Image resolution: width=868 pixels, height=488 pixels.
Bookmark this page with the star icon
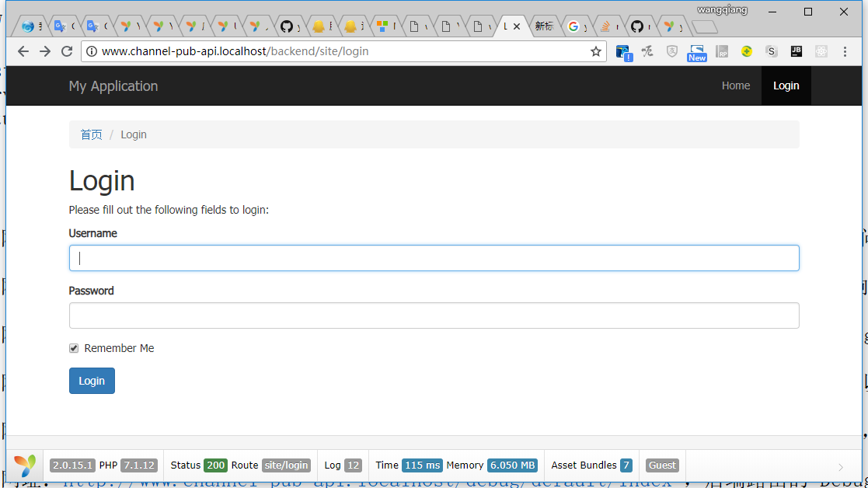tap(596, 51)
